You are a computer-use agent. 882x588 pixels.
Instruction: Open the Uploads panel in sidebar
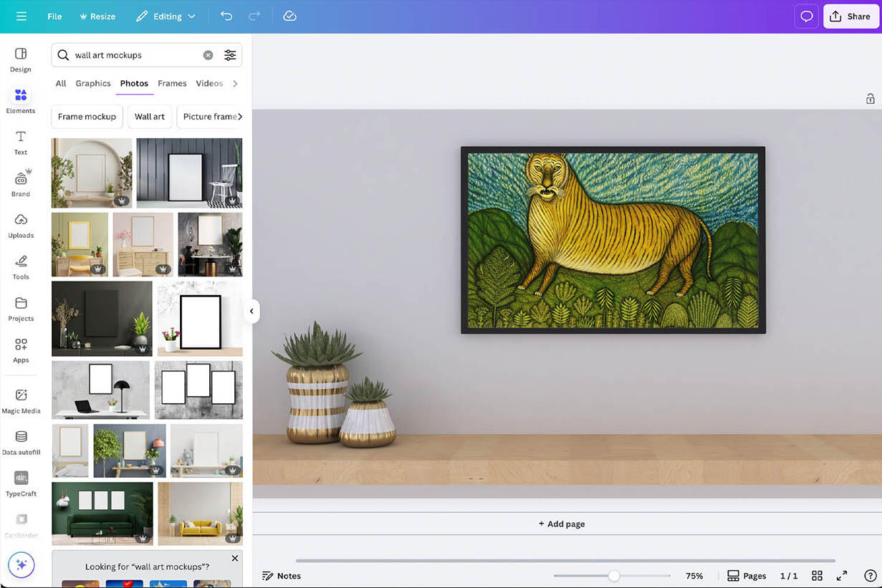(x=21, y=225)
